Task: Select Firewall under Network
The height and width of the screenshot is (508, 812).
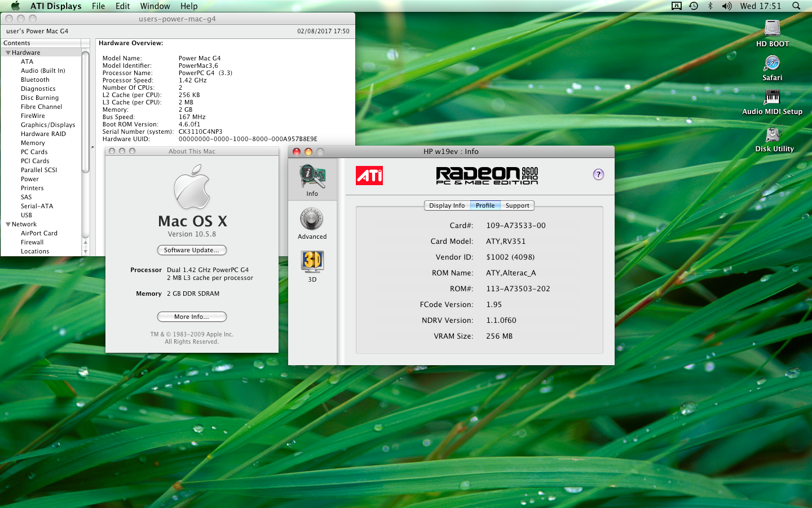Action: pyautogui.click(x=32, y=242)
